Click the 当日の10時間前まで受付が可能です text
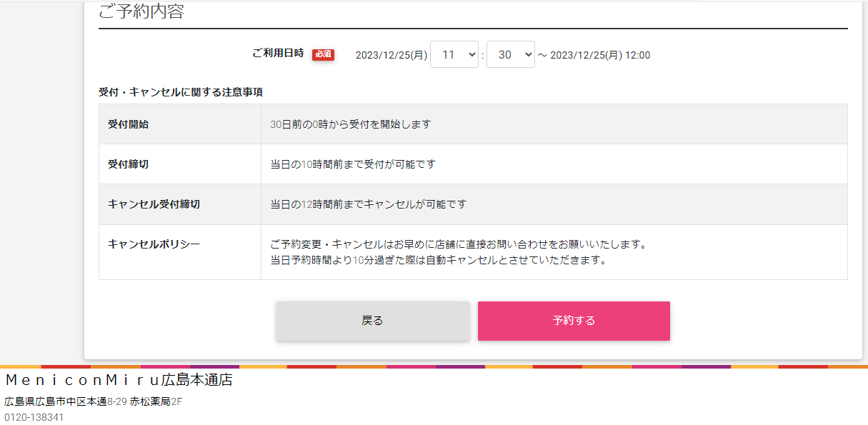The height and width of the screenshot is (425, 868). click(352, 164)
